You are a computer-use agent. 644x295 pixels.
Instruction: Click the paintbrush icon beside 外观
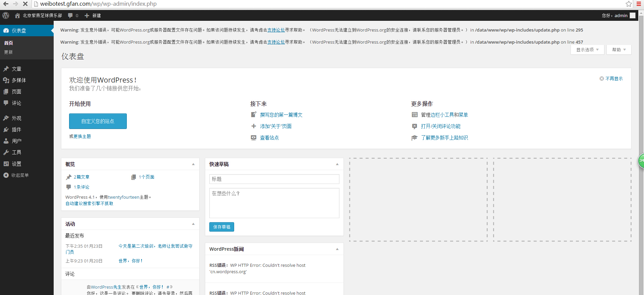pyautogui.click(x=6, y=118)
